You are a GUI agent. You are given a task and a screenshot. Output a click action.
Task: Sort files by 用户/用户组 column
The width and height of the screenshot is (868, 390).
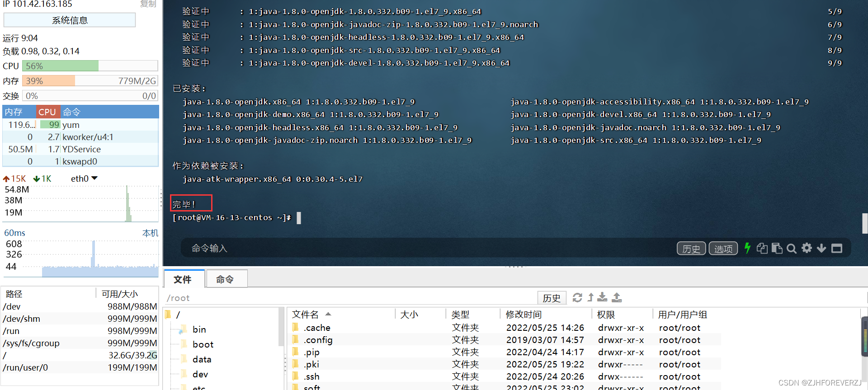[x=683, y=314]
